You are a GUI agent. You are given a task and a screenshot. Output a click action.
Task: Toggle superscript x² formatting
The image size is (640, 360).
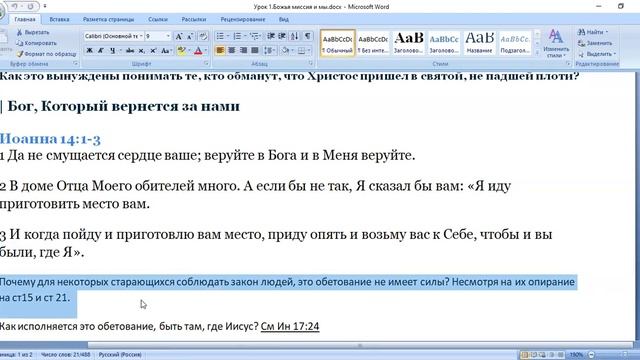153,51
